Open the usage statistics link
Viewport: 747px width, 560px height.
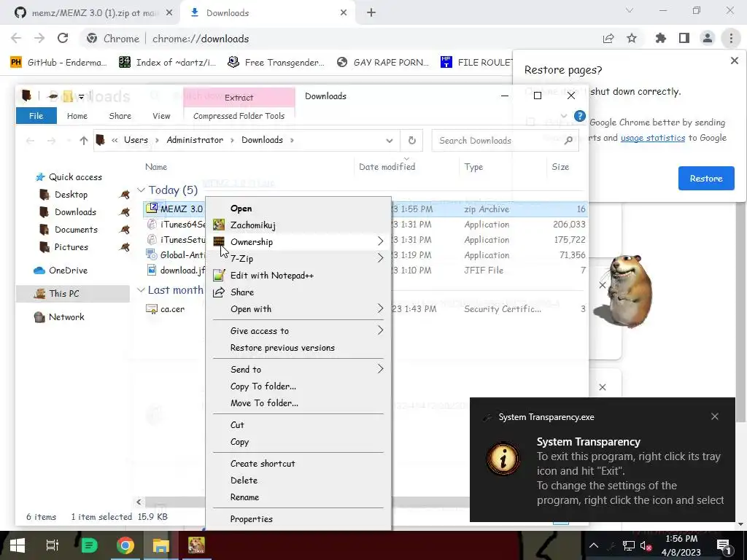[x=653, y=138]
